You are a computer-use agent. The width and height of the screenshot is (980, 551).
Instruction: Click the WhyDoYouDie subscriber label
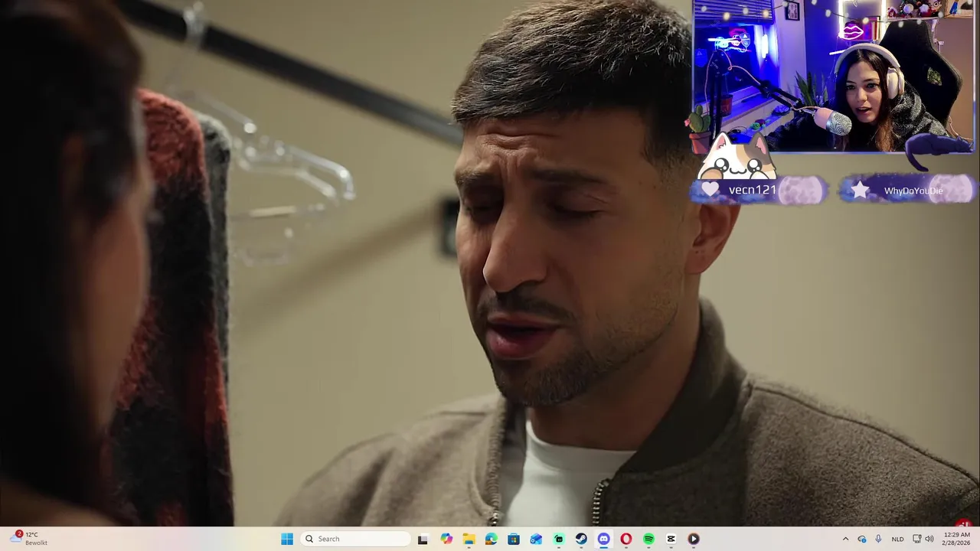913,191
